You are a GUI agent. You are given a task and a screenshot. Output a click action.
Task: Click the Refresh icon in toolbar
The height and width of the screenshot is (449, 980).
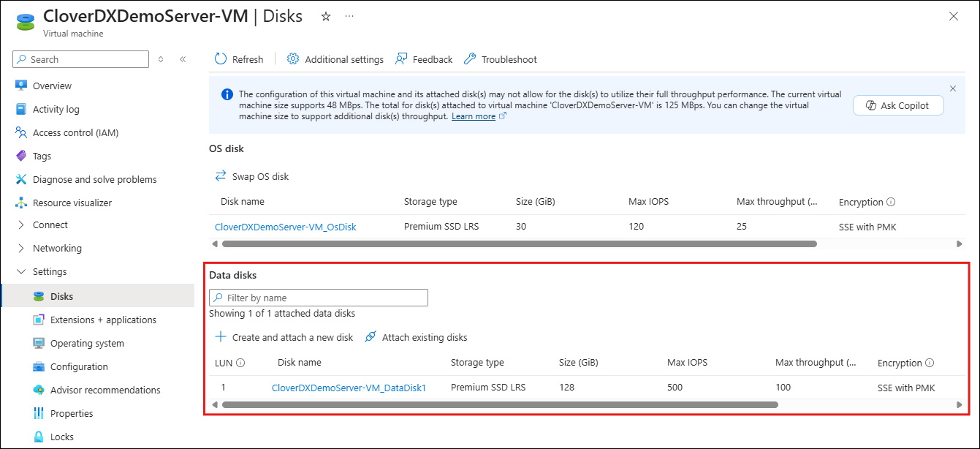[220, 59]
